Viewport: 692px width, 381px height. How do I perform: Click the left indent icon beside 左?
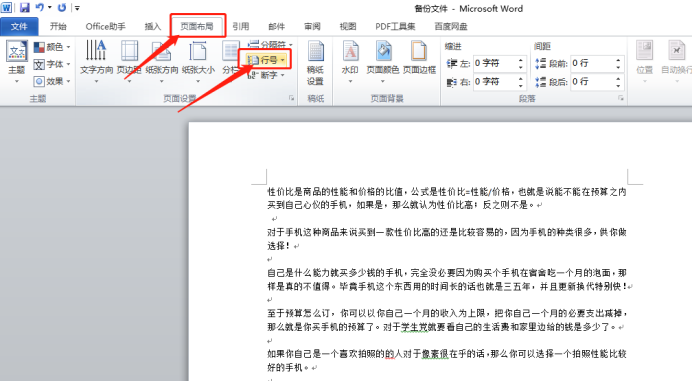[x=452, y=64]
